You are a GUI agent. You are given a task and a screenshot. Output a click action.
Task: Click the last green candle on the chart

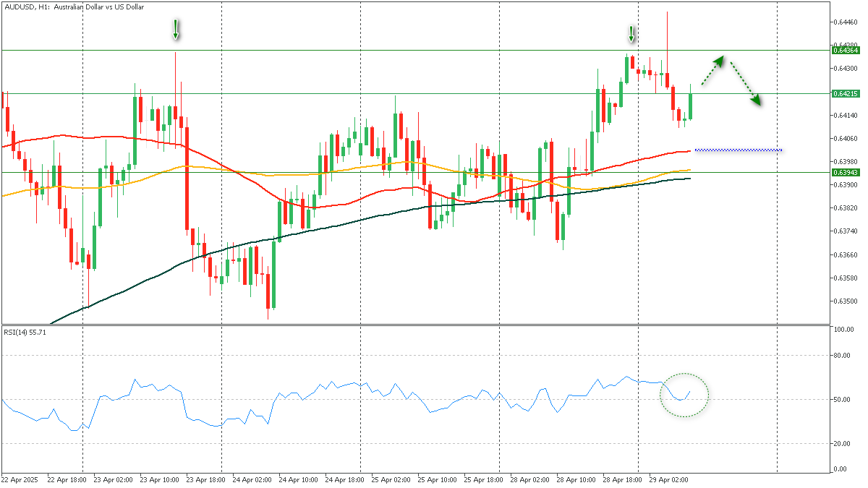point(691,106)
